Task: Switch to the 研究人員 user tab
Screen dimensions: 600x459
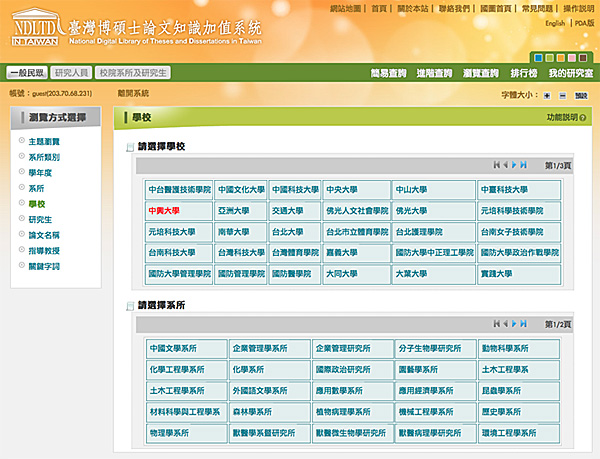Action: (x=73, y=73)
